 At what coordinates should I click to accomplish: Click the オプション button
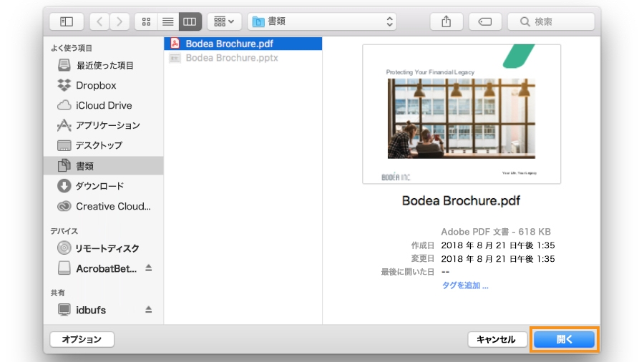(x=82, y=339)
